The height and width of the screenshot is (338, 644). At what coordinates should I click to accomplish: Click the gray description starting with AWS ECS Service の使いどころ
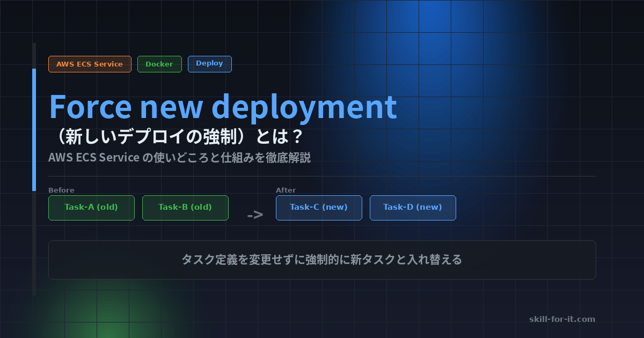tap(179, 158)
